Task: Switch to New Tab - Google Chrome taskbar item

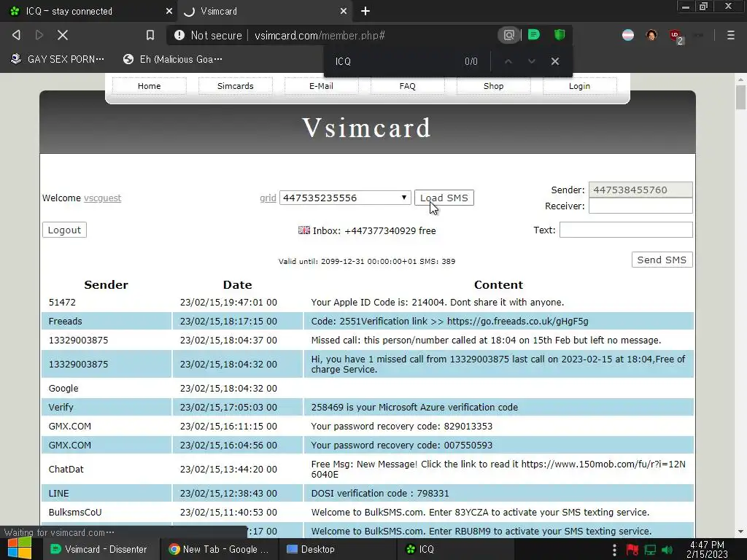Action: coord(219,549)
